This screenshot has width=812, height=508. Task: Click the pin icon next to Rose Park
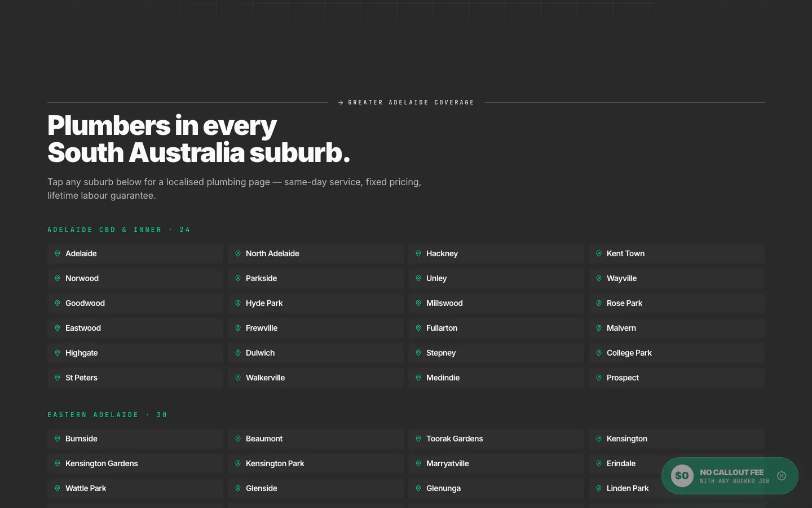point(599,303)
